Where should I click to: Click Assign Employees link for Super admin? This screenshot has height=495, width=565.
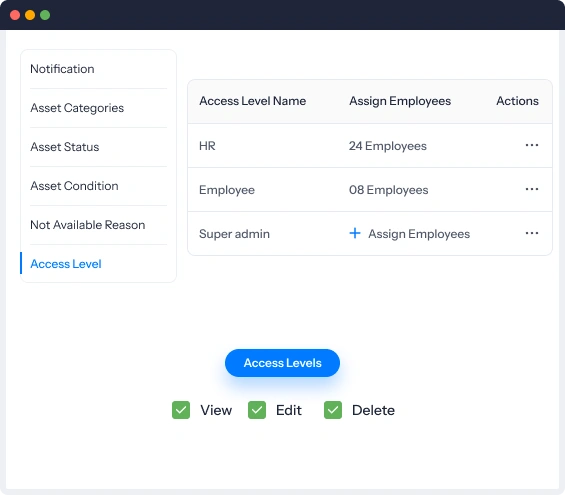click(419, 234)
